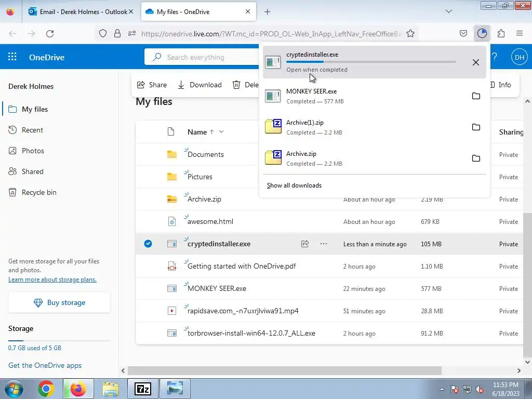Image resolution: width=532 pixels, height=399 pixels.
Task: View site info via padlock icon
Action: pos(117,34)
